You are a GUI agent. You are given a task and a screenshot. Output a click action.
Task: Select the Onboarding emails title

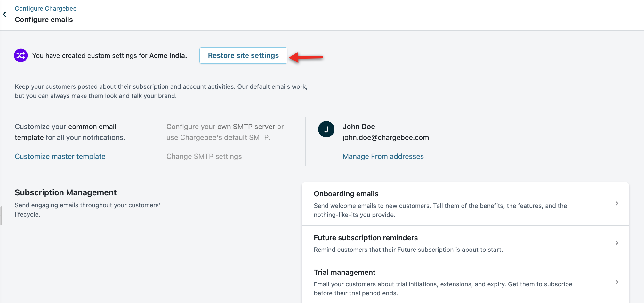pyautogui.click(x=346, y=194)
